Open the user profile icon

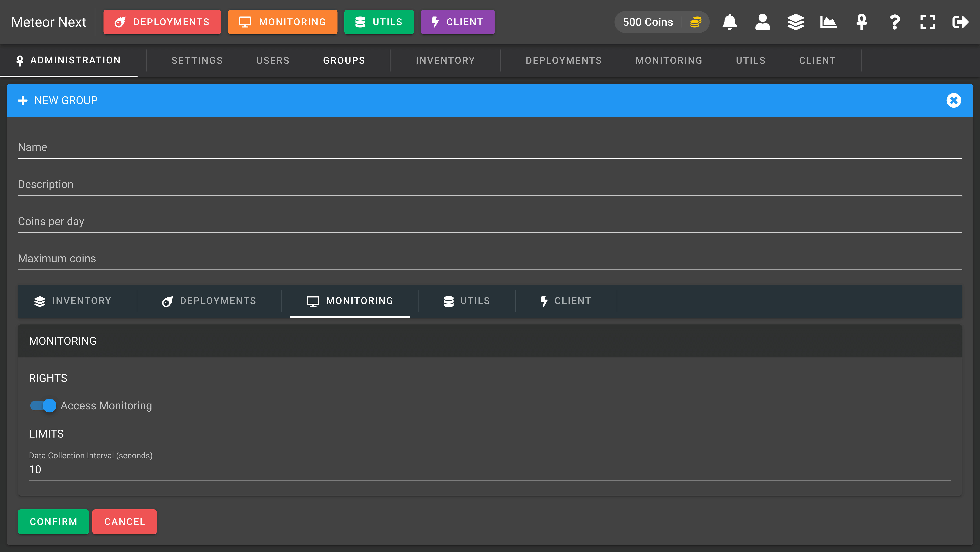[762, 22]
